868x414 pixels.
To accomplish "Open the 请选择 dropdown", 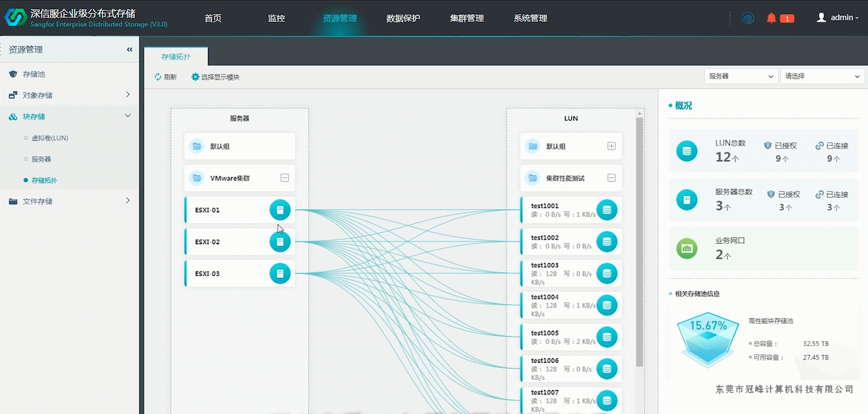I will [821, 76].
